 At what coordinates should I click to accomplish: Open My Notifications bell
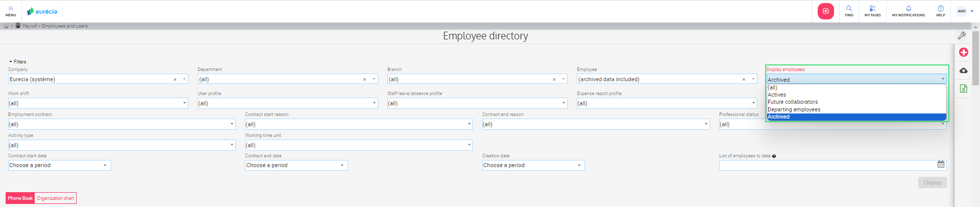908,11
